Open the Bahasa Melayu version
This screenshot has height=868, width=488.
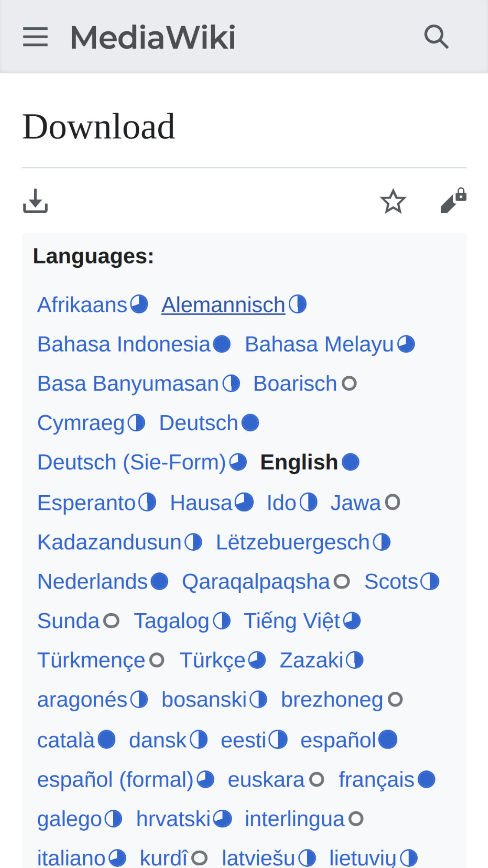[x=319, y=344]
